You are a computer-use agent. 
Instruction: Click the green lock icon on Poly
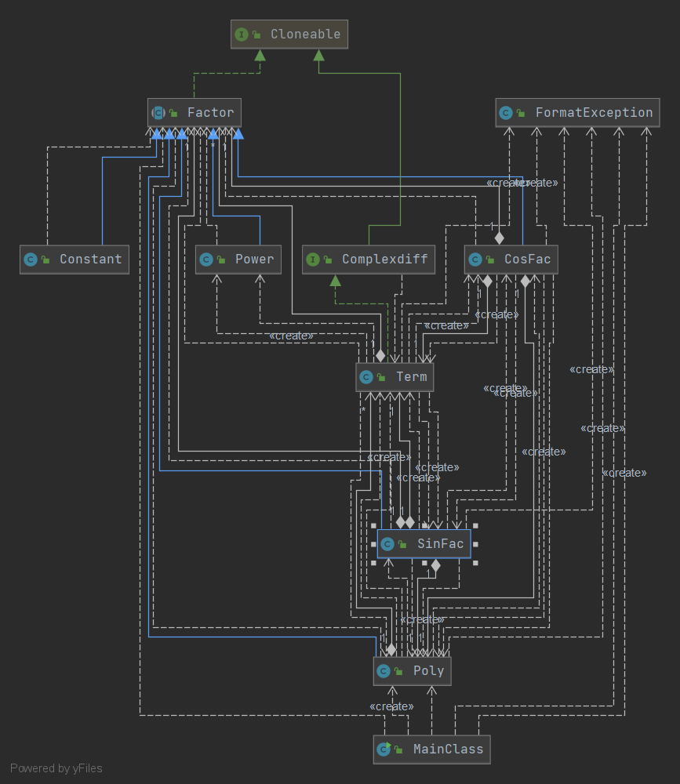[x=398, y=671]
